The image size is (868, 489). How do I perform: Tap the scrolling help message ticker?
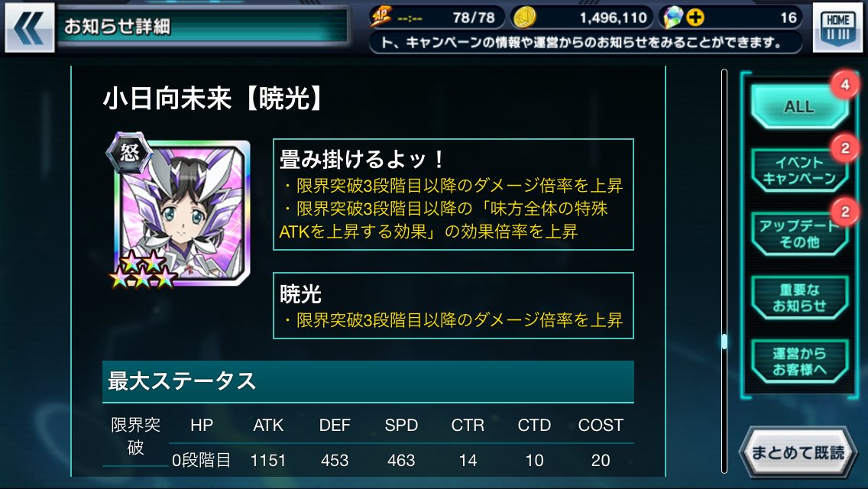tap(586, 43)
